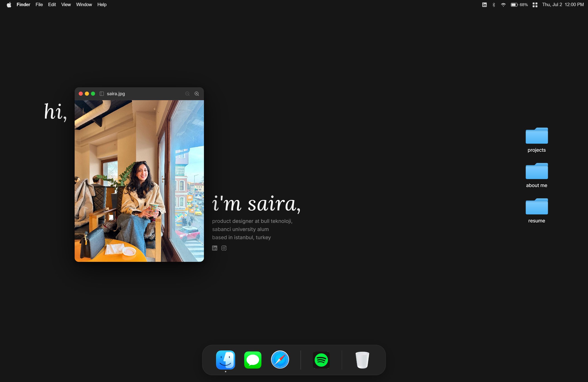Open the Help menu
Image resolution: width=588 pixels, height=382 pixels.
(102, 5)
